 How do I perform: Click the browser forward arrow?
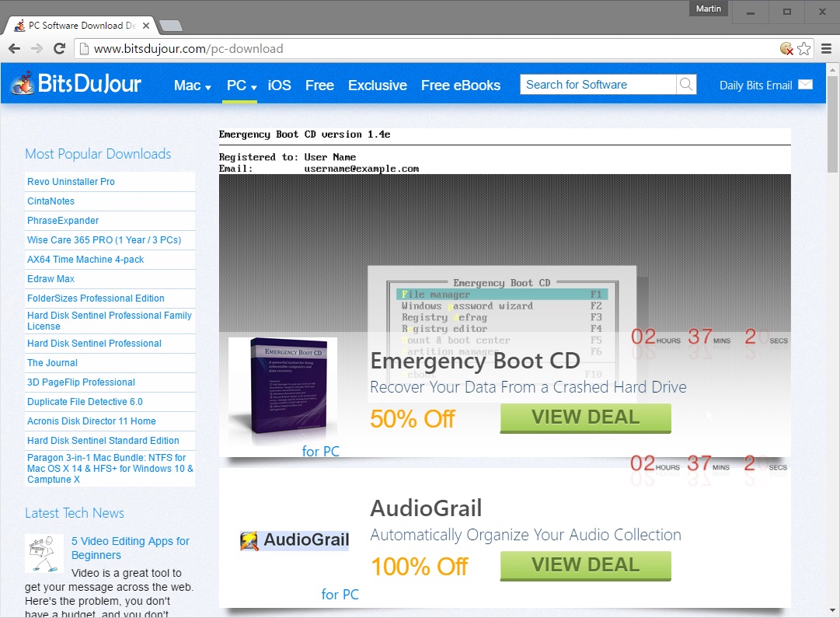click(x=37, y=49)
